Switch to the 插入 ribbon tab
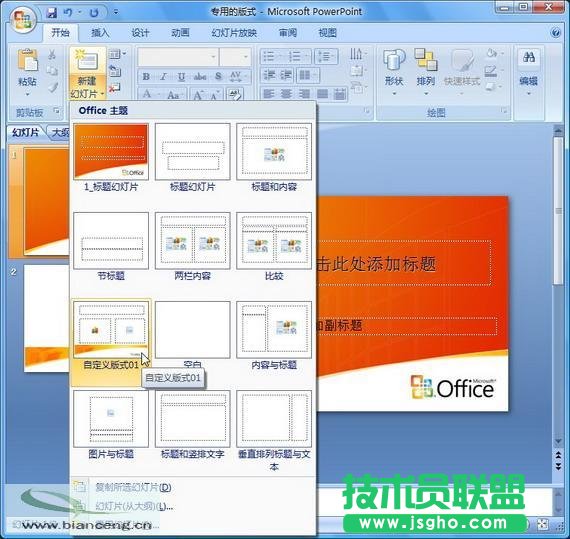Image resolution: width=570 pixels, height=539 pixels. (x=100, y=33)
